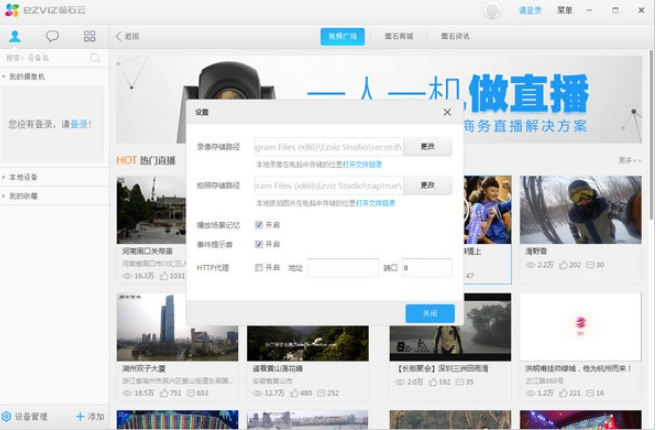
Task: Click comment icon 252 on 遥看黄山莲花峰
Action: click(321, 393)
